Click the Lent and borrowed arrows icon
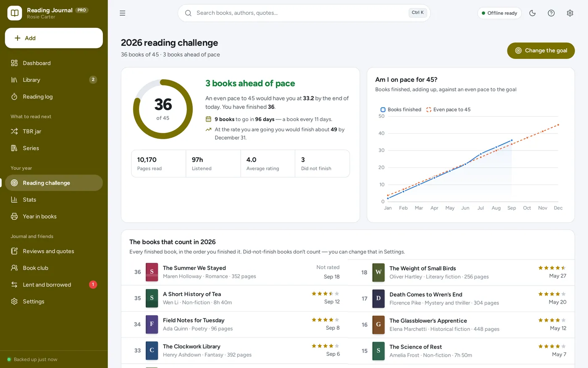 coord(14,285)
